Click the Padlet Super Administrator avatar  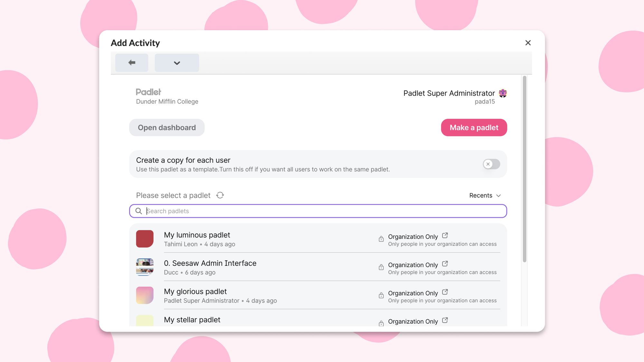pyautogui.click(x=502, y=93)
